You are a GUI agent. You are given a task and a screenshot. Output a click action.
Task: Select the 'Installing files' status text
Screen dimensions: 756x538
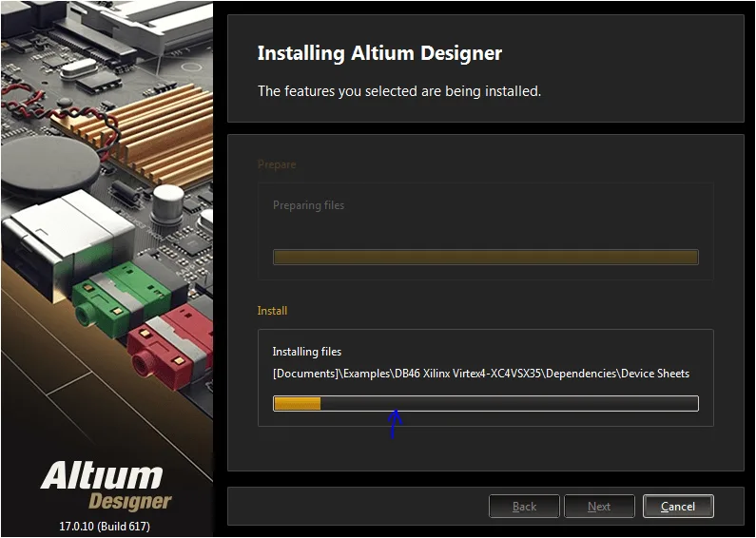click(306, 352)
